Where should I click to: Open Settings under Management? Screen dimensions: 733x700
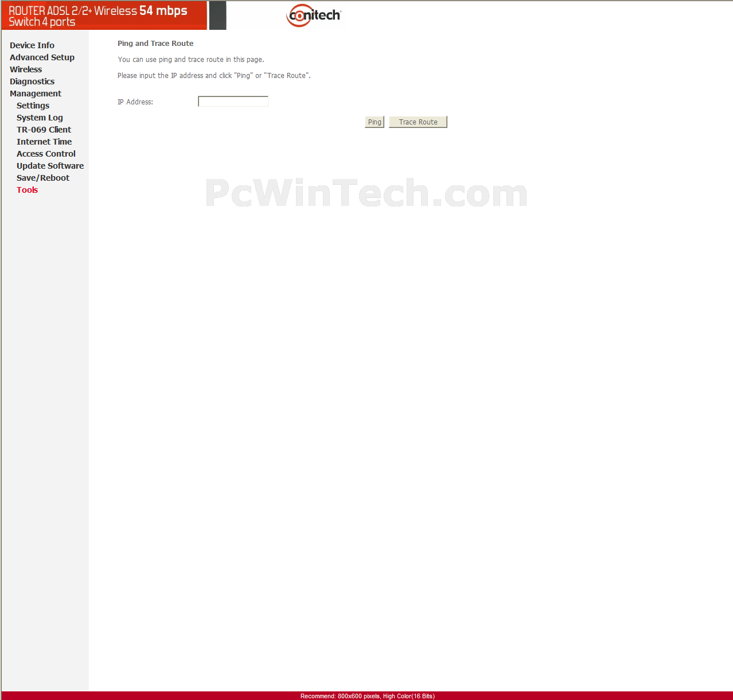(x=33, y=106)
